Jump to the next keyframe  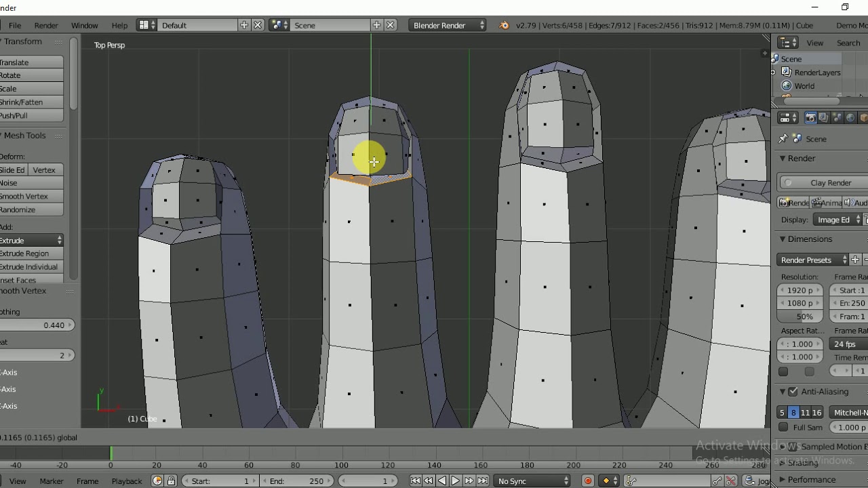click(x=469, y=481)
